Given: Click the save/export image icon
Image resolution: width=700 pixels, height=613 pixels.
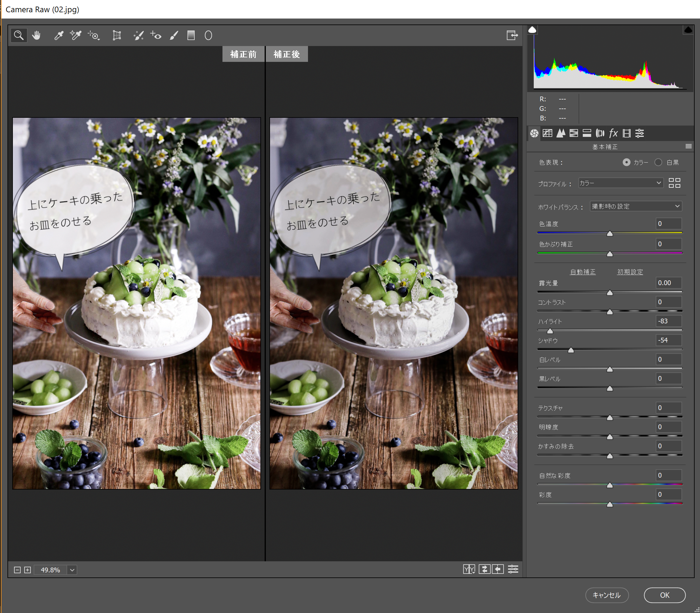Looking at the screenshot, I should pyautogui.click(x=512, y=35).
